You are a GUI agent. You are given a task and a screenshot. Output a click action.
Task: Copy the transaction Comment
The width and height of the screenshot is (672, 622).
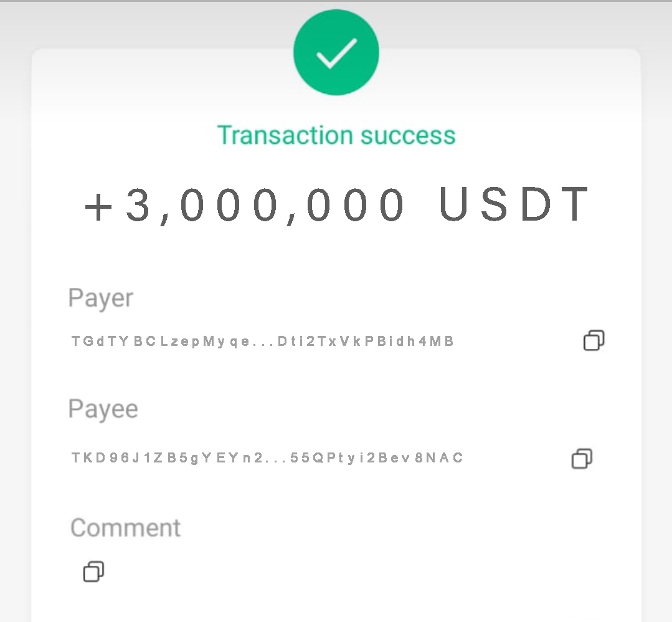[93, 572]
